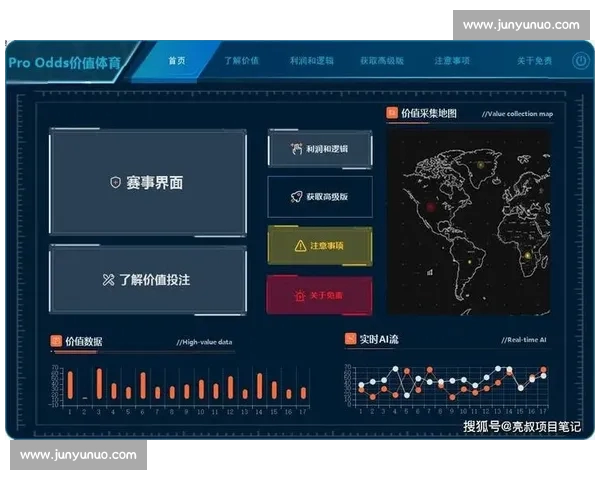Click the power icon in header
600x480 pixels.
tap(580, 61)
